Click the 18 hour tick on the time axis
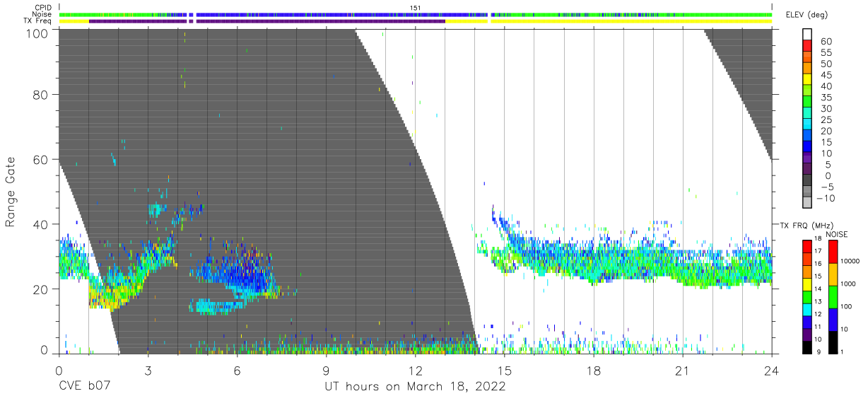868x401 pixels. (594, 370)
